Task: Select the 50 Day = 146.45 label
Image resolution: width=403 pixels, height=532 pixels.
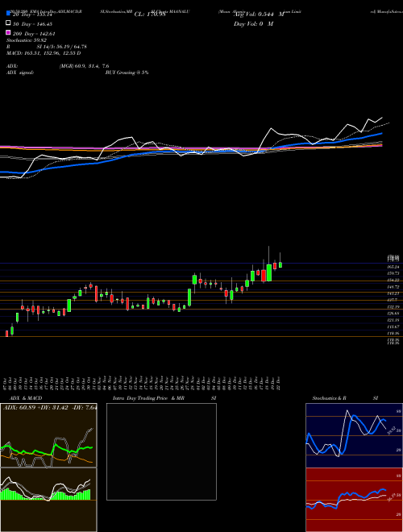Action: click(x=34, y=24)
